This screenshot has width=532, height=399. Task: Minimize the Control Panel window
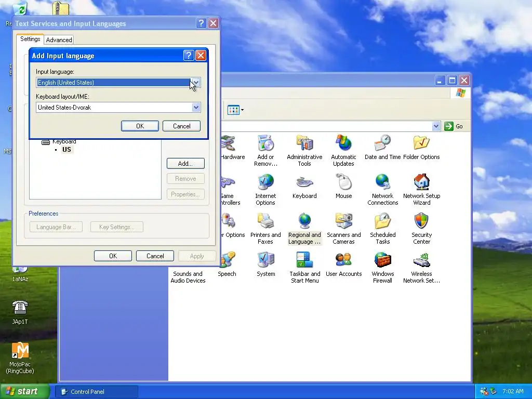pyautogui.click(x=440, y=81)
